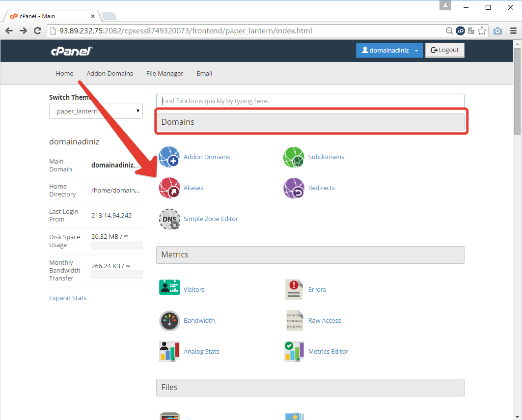Open the Errors icon
Image resolution: width=522 pixels, height=420 pixels.
[294, 290]
